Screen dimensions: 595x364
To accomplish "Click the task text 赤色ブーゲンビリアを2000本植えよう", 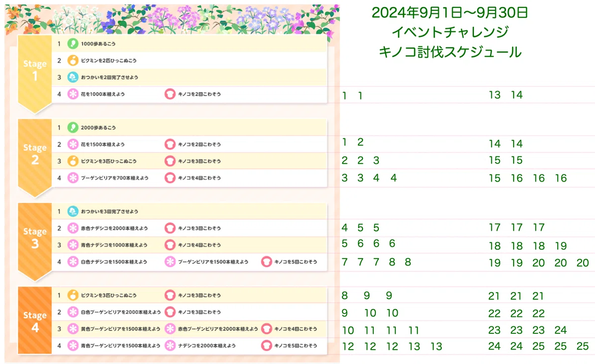I will (218, 329).
